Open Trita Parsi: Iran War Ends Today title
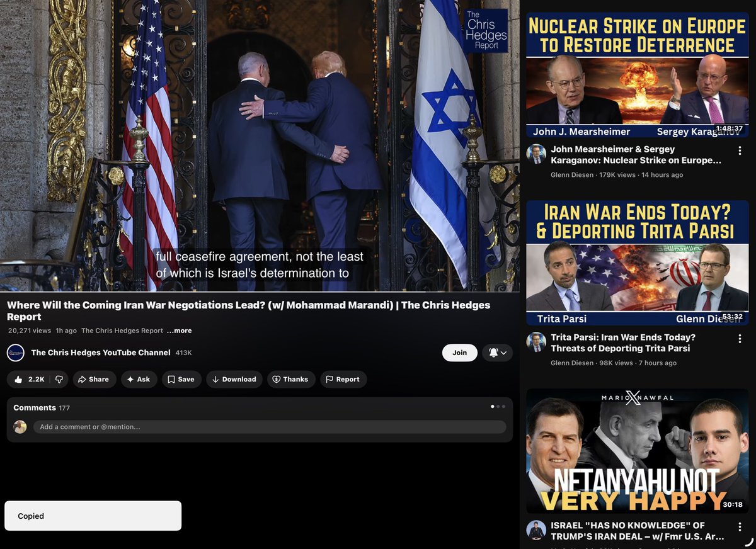This screenshot has height=549, width=756. point(623,343)
